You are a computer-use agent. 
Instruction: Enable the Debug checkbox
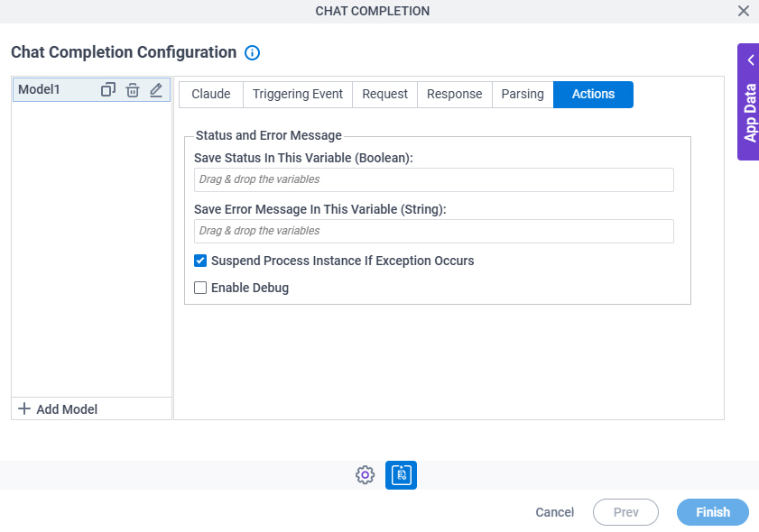pos(200,288)
